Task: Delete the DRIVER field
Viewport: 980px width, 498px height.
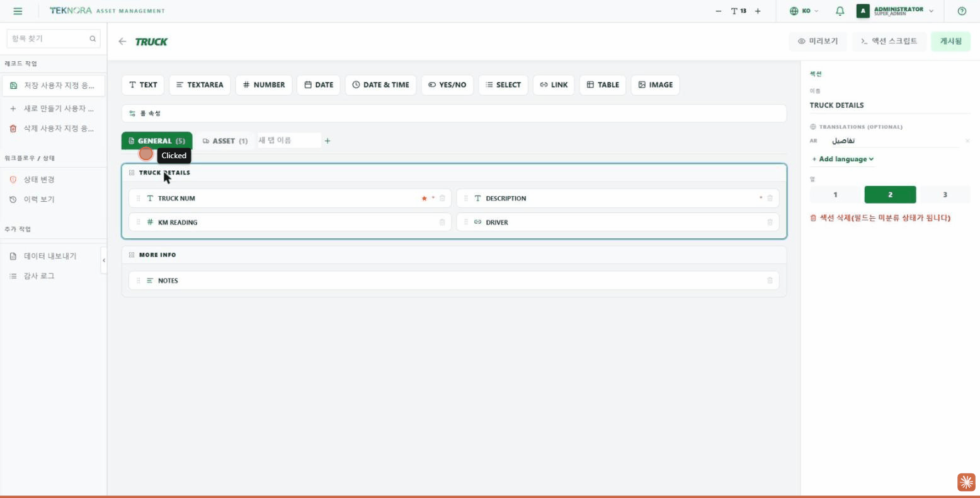Action: click(x=770, y=222)
